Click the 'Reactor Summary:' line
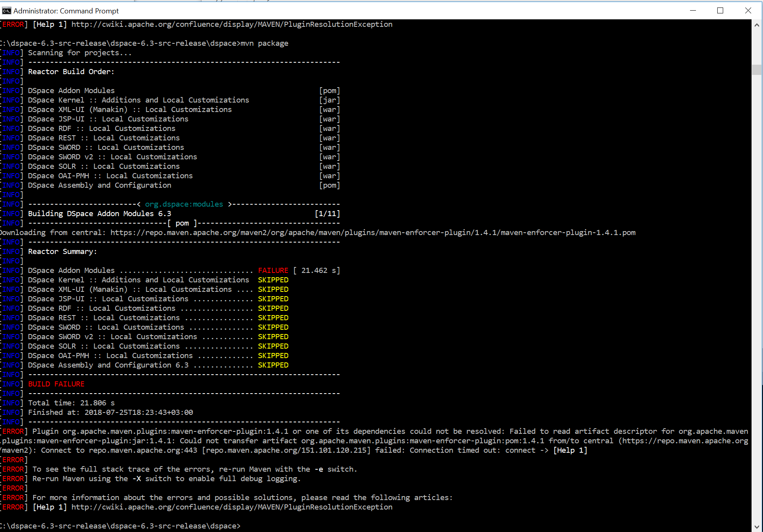The width and height of the screenshot is (763, 532). point(62,252)
